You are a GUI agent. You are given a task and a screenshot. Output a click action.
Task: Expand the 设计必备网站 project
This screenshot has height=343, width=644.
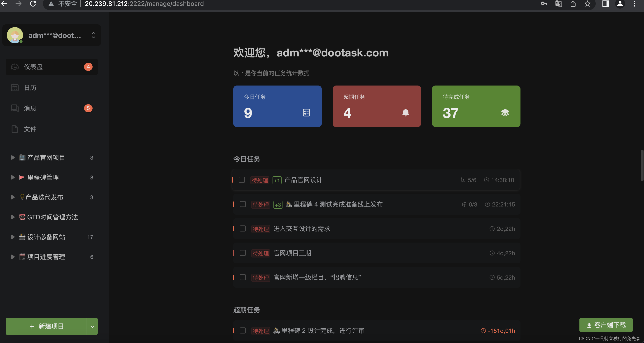[13, 237]
